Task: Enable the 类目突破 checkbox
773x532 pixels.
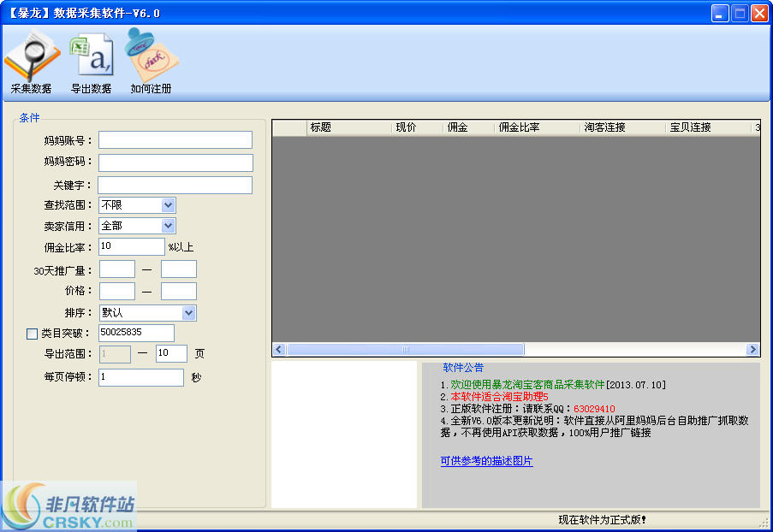Action: coord(33,334)
